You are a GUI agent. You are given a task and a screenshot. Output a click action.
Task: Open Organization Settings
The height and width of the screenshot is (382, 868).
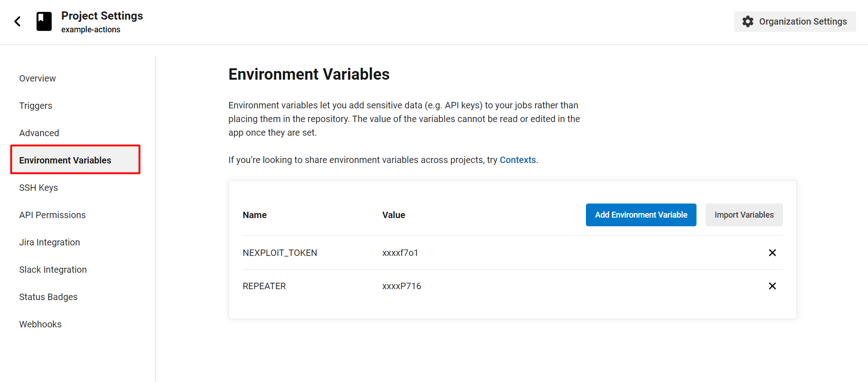point(795,21)
